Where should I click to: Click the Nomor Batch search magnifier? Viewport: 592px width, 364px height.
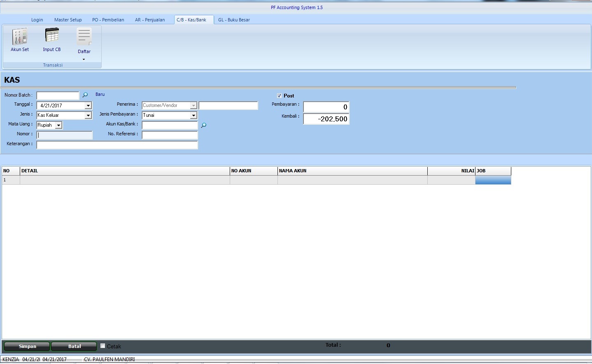click(x=85, y=95)
